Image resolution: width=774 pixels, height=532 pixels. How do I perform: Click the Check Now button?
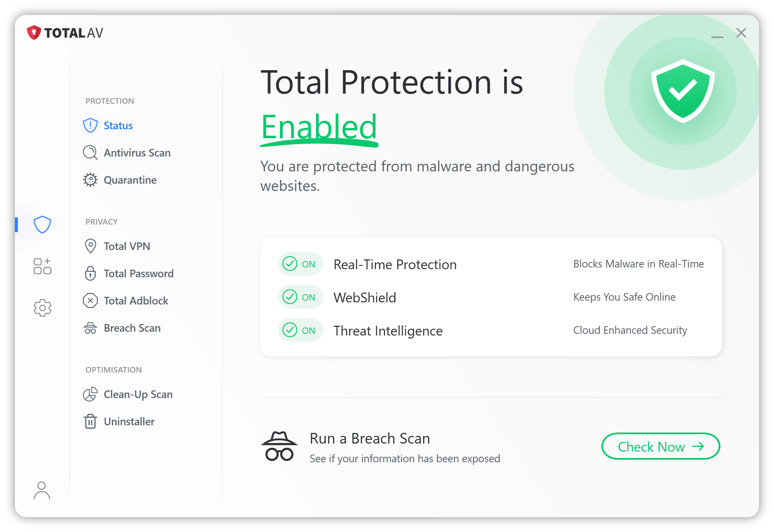coord(660,447)
